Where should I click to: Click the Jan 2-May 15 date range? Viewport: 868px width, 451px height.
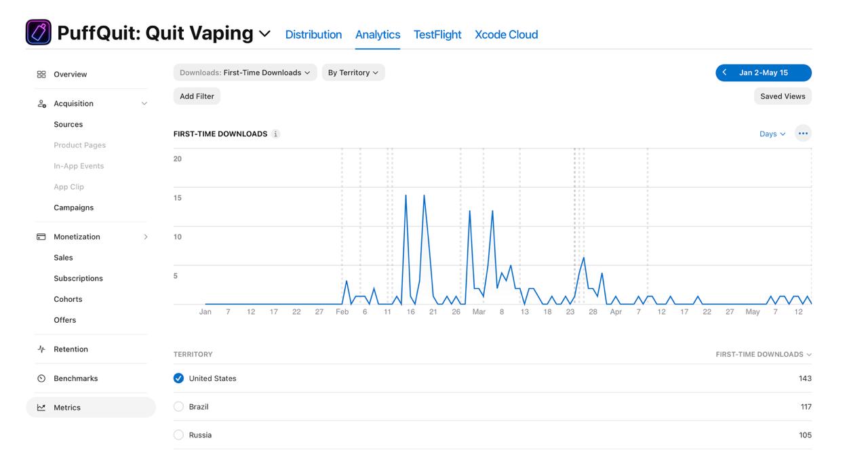pos(764,73)
